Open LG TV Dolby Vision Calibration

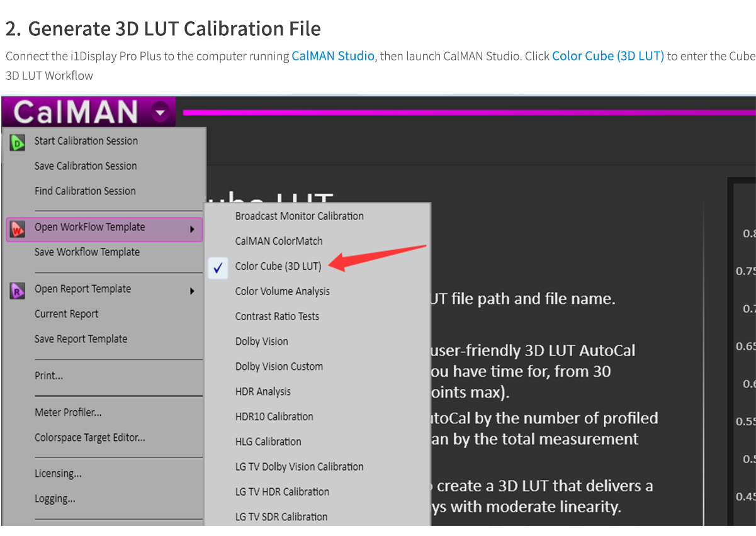(300, 467)
